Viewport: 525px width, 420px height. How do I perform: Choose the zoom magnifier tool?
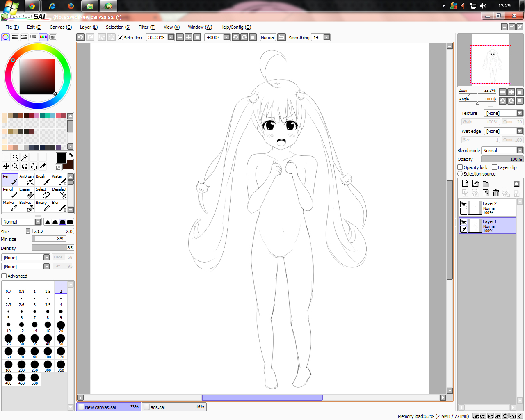click(x=15, y=166)
